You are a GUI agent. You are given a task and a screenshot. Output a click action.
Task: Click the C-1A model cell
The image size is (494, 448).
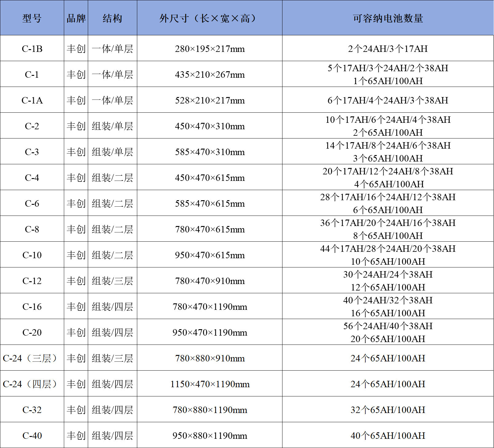[x=32, y=100]
